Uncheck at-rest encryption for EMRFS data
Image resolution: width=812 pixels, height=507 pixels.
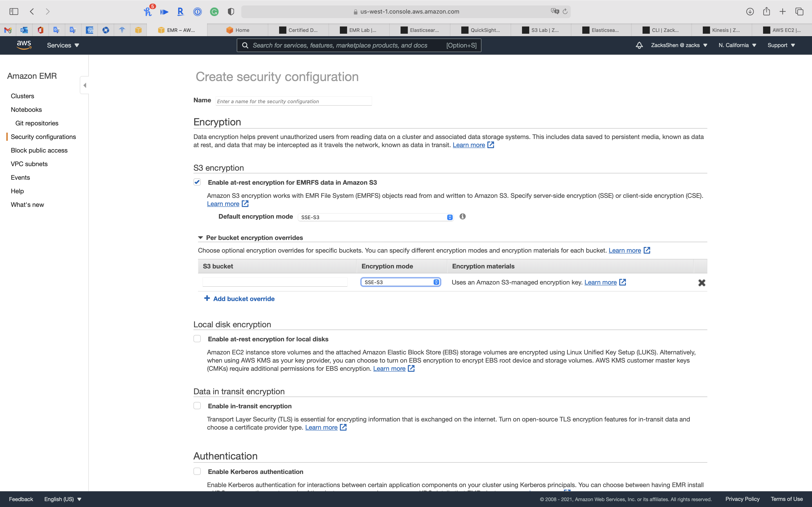pos(197,182)
